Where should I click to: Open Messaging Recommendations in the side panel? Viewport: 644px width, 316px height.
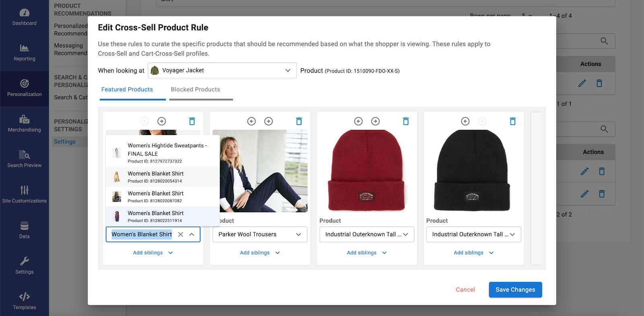(71, 49)
